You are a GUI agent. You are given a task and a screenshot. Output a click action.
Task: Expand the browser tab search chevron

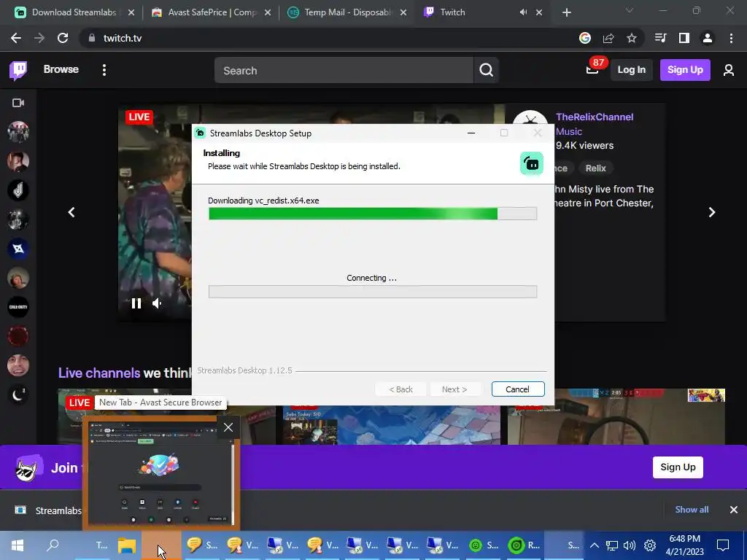click(x=630, y=10)
